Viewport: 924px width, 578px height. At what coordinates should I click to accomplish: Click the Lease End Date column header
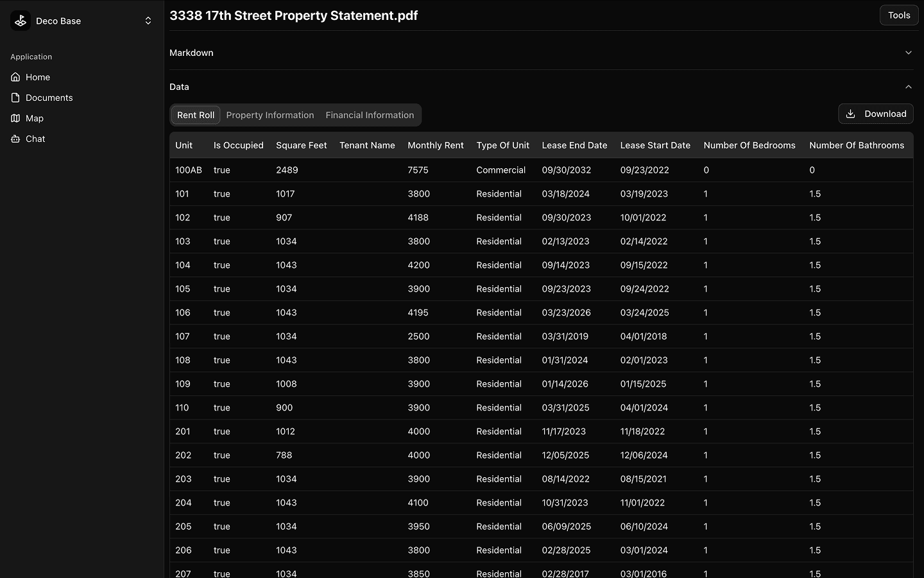pos(574,145)
